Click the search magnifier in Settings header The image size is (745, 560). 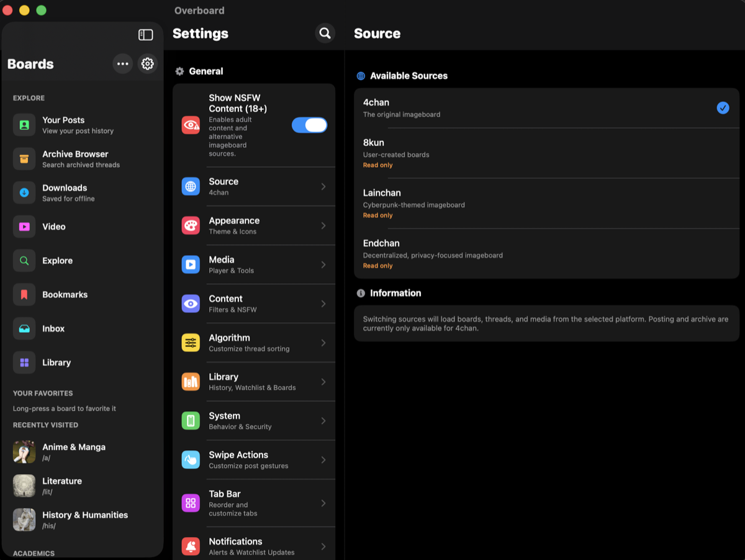(x=325, y=33)
